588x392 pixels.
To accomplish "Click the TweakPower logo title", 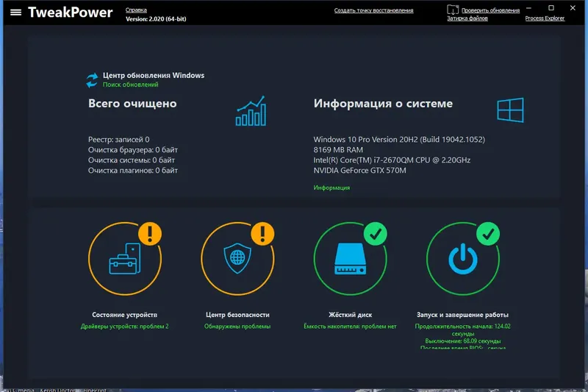I will pyautogui.click(x=70, y=13).
